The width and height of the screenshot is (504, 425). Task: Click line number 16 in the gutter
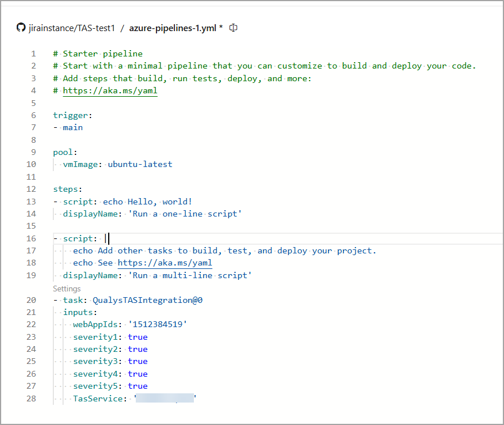(x=31, y=238)
